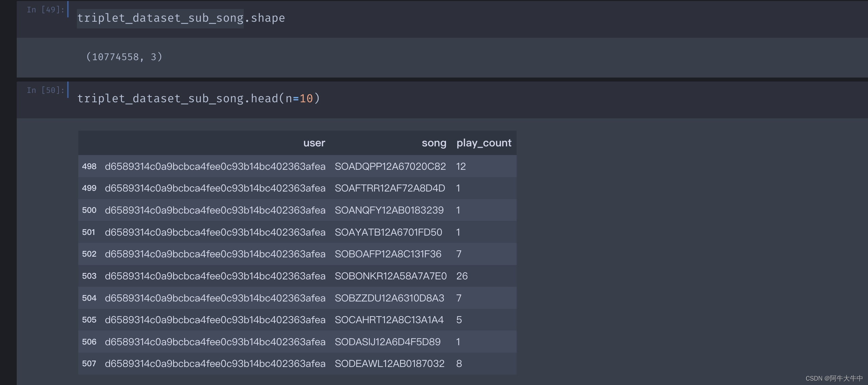
Task: Click row index 498
Action: click(x=89, y=166)
